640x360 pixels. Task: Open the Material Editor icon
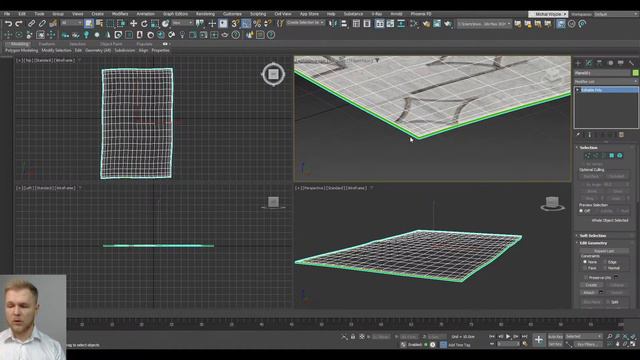click(x=414, y=24)
